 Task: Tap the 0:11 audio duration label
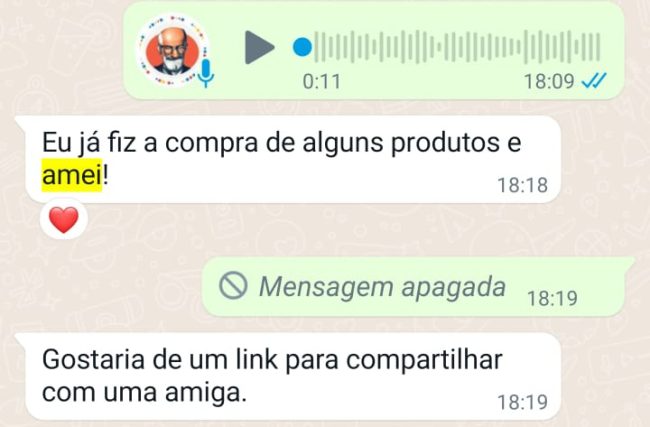click(x=322, y=81)
